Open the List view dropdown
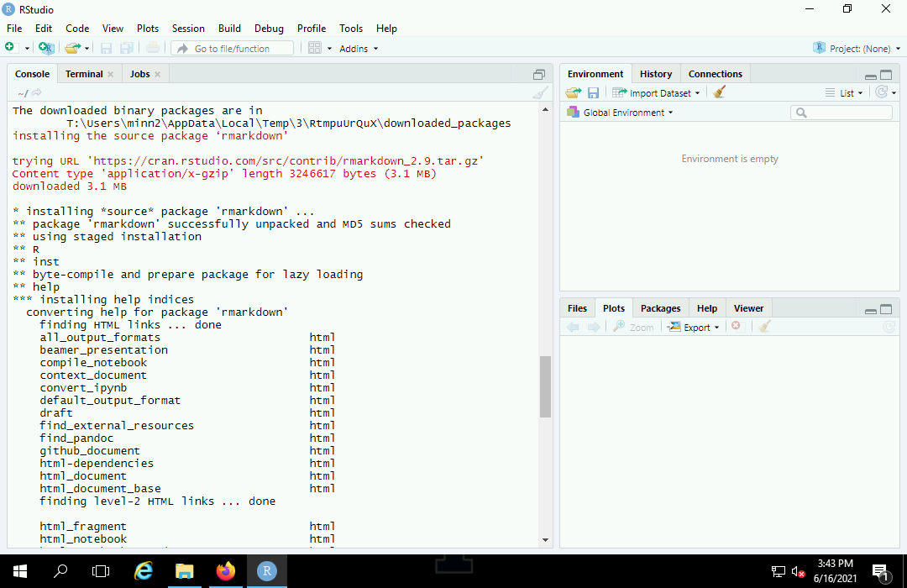Screen dimensions: 907x588 click(844, 93)
